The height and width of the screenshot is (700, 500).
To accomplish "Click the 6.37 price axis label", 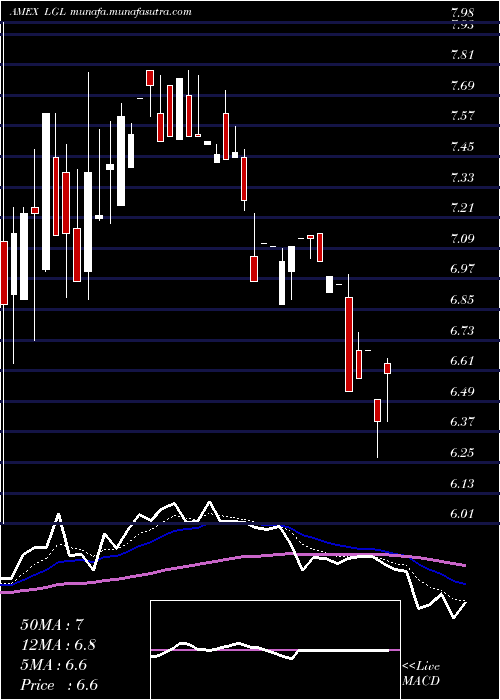I will [x=464, y=421].
